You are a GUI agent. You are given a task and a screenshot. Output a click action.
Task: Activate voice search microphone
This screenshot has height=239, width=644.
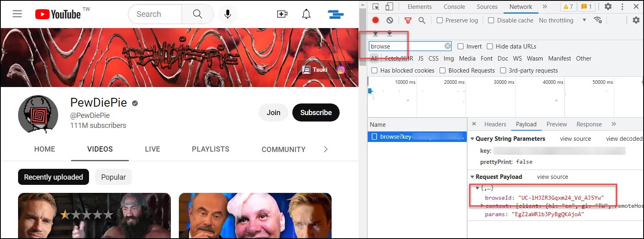click(x=228, y=14)
